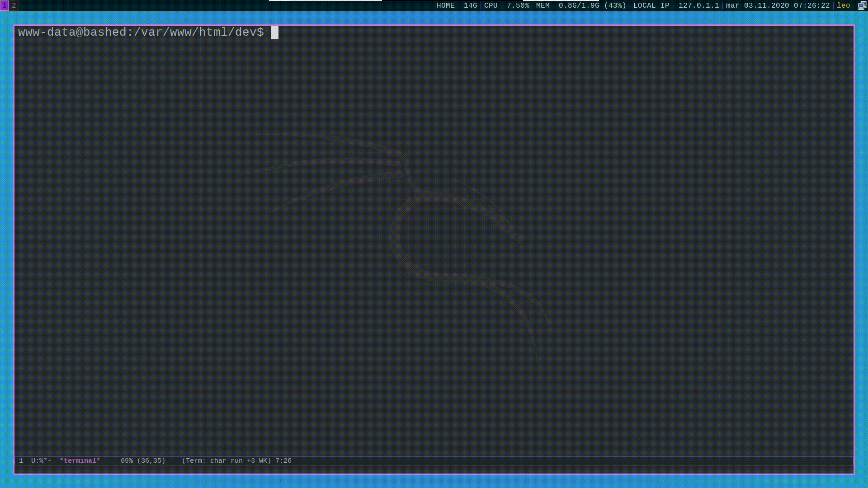Click the buffer position 69% in mode line
The image size is (868, 488).
tap(127, 461)
